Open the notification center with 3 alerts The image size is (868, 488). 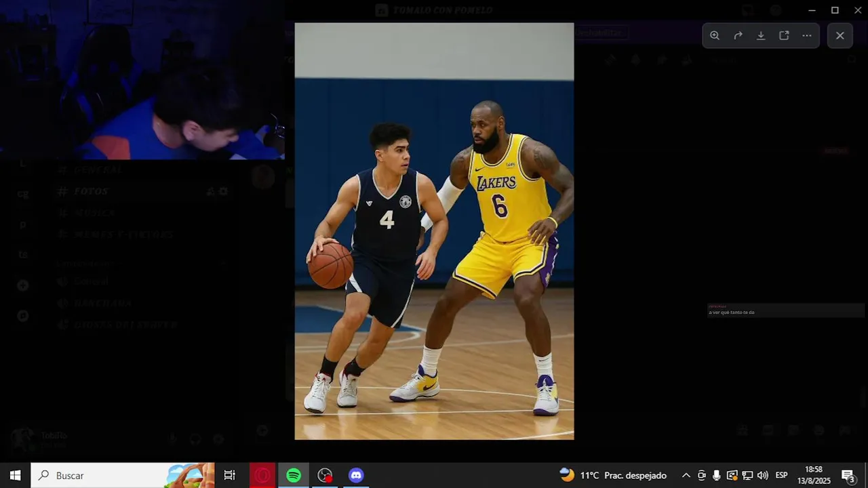pos(848,475)
